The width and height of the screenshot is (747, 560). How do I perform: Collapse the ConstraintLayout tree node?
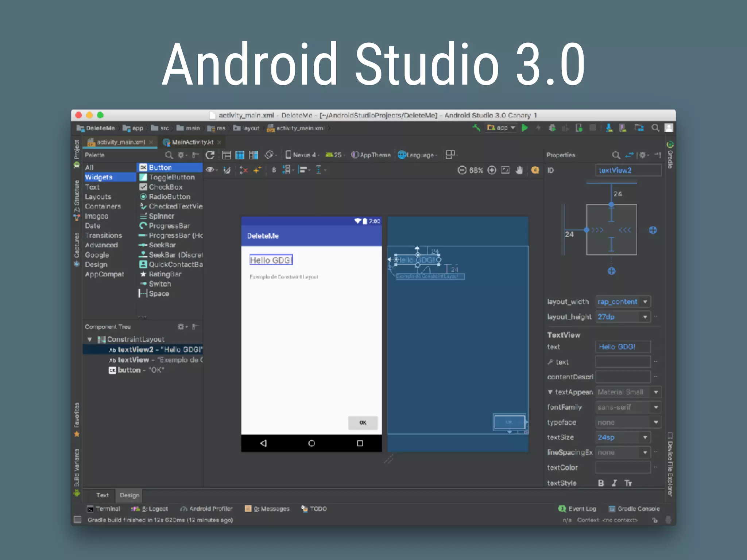90,339
